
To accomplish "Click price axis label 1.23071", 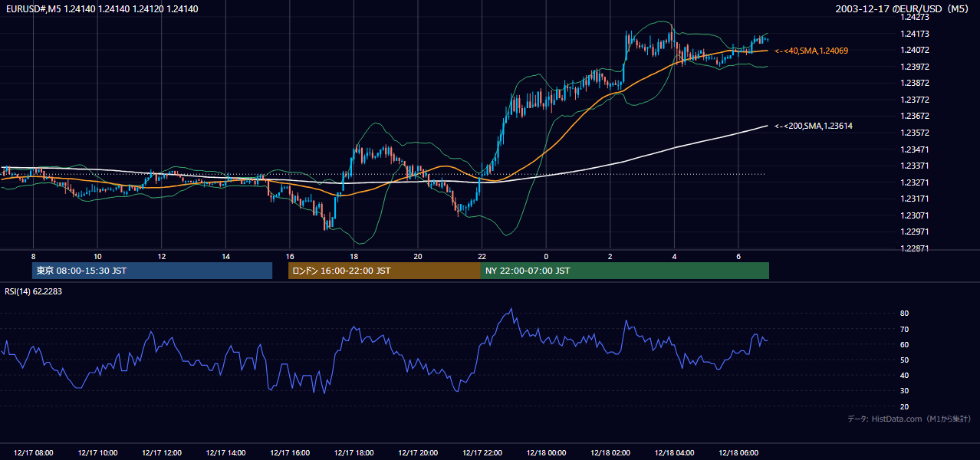I will click(x=915, y=215).
